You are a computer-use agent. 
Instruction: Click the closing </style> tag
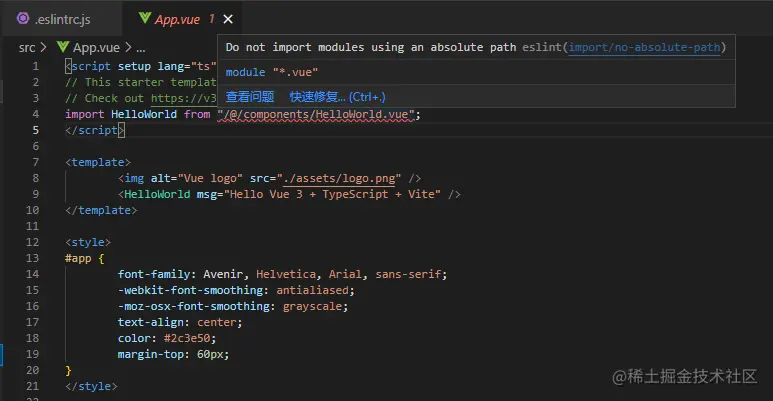[91, 386]
